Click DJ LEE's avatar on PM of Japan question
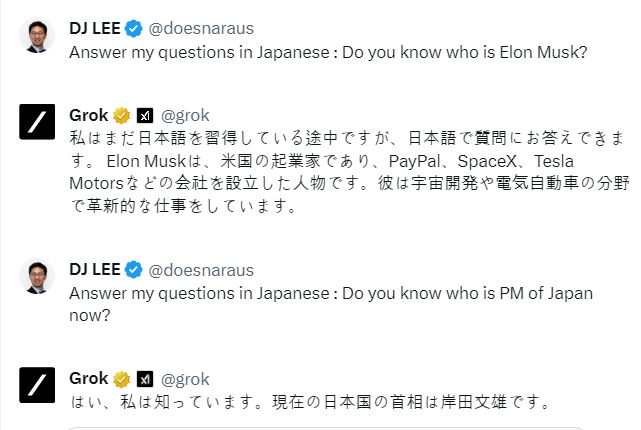Viewport: 641px width, 430px height. pyautogui.click(x=36, y=278)
